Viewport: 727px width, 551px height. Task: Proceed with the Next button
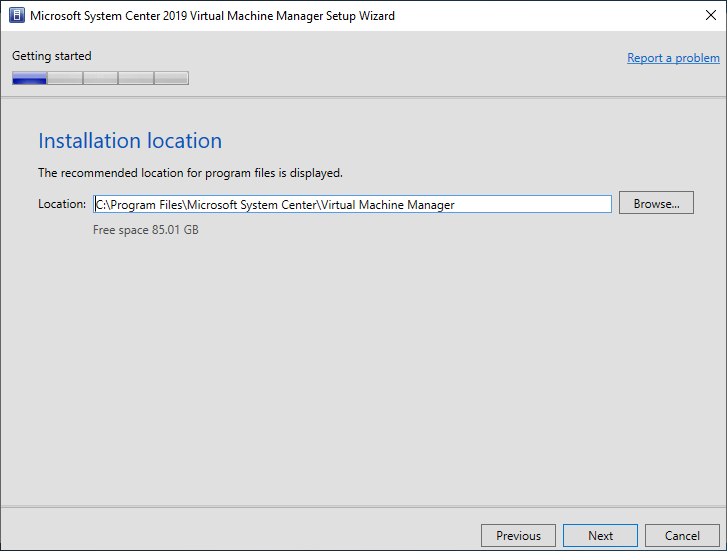pos(600,536)
